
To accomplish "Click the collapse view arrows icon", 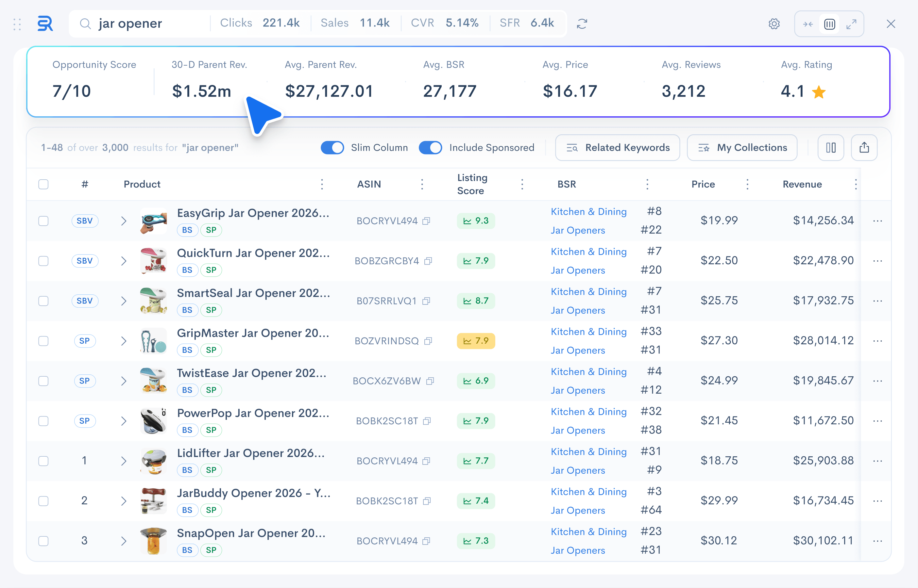I will click(x=807, y=24).
